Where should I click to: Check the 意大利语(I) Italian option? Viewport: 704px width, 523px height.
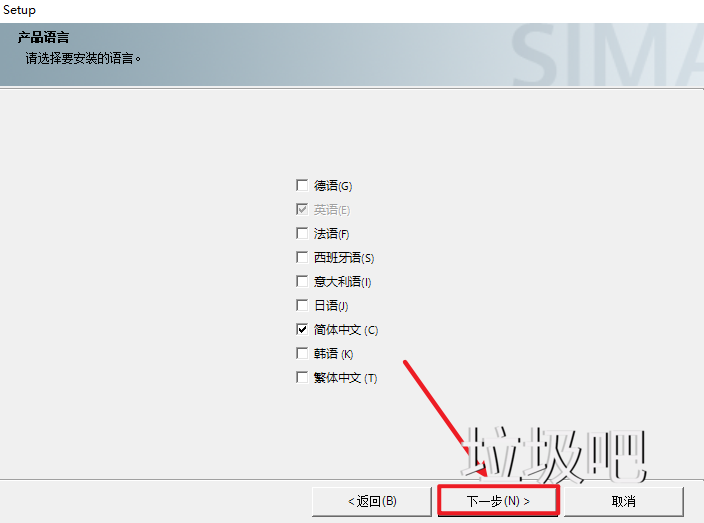click(x=302, y=281)
